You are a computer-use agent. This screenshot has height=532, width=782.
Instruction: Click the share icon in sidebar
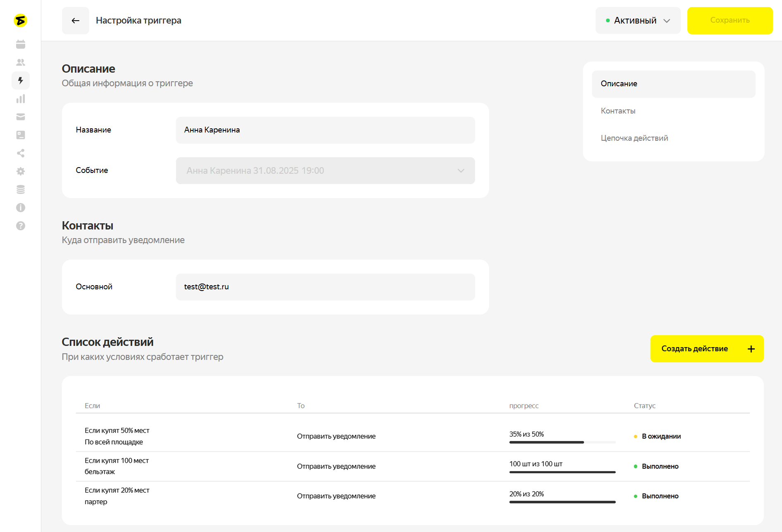point(21,153)
